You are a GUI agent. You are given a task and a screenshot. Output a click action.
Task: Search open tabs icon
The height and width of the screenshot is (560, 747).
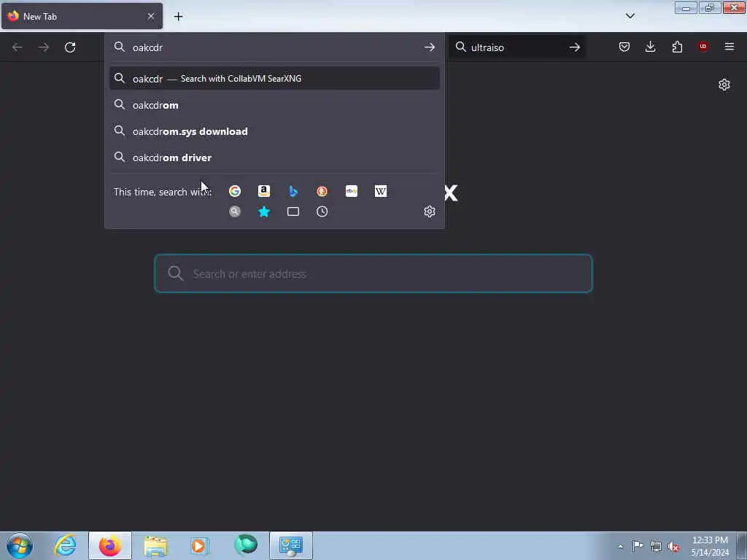pos(293,211)
